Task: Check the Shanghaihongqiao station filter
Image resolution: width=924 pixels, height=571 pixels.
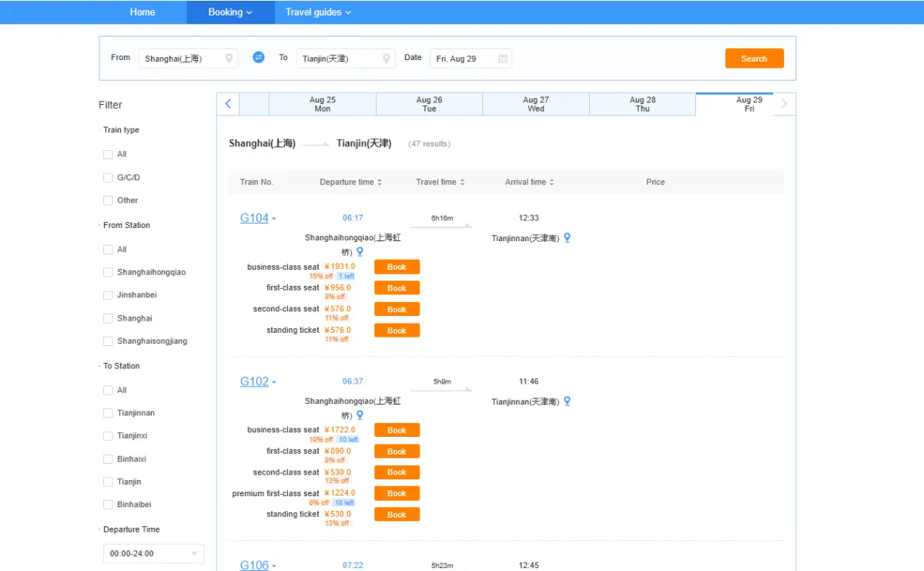Action: coord(108,273)
